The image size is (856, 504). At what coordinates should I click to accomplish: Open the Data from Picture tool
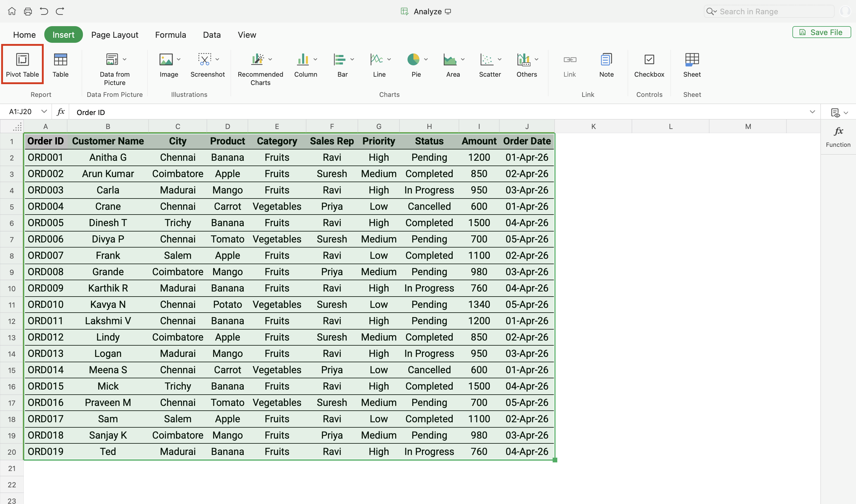tap(112, 60)
